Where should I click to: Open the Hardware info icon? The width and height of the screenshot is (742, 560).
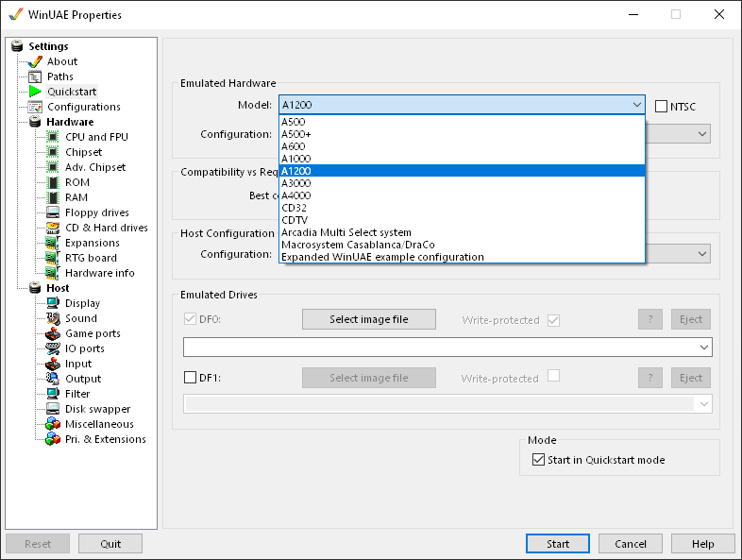[x=53, y=273]
